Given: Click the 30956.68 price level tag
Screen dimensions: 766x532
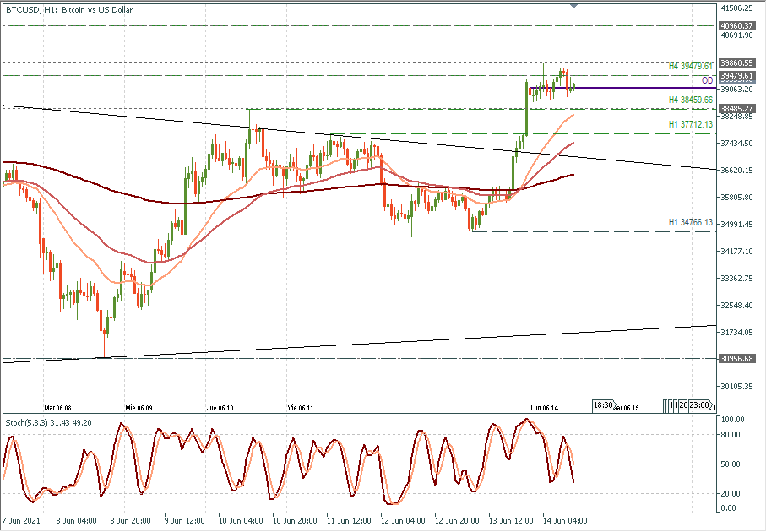Looking at the screenshot, I should click(x=736, y=359).
